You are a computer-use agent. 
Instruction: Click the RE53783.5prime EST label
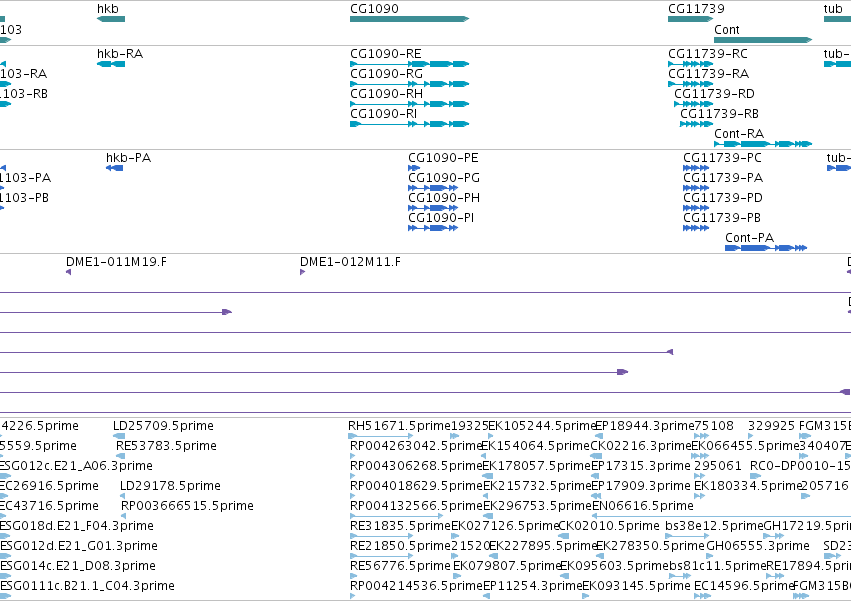(166, 446)
